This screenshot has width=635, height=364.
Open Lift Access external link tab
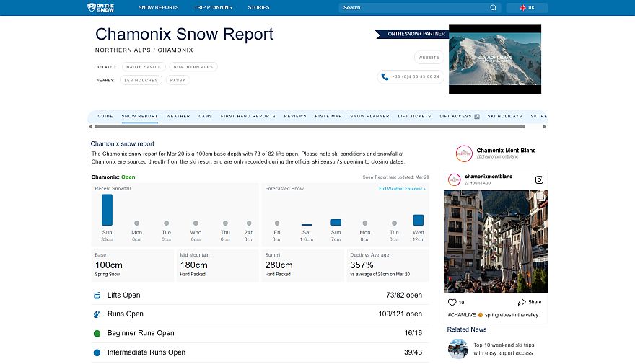459,116
